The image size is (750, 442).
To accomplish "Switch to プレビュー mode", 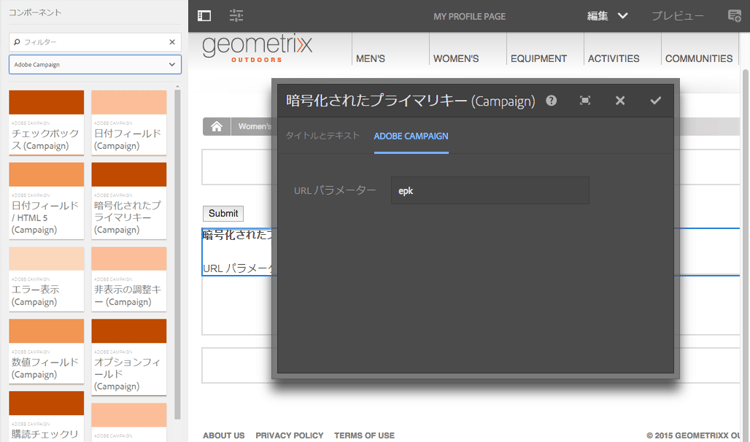I will click(677, 16).
